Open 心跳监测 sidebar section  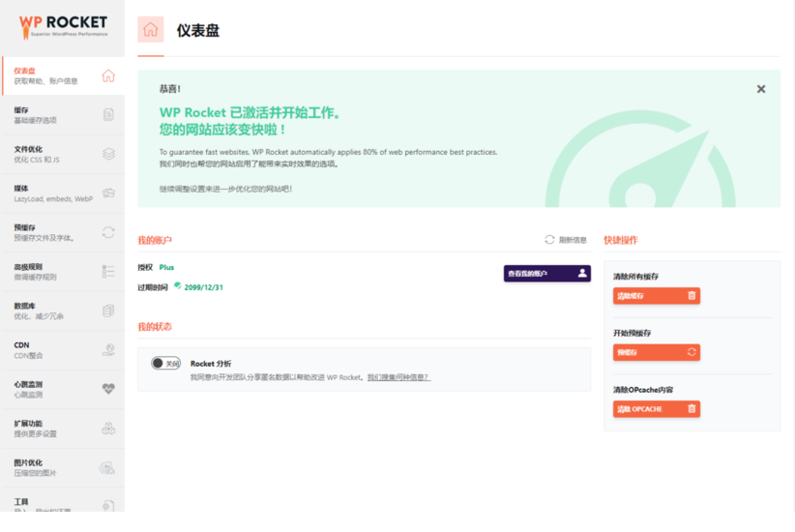(x=64, y=390)
